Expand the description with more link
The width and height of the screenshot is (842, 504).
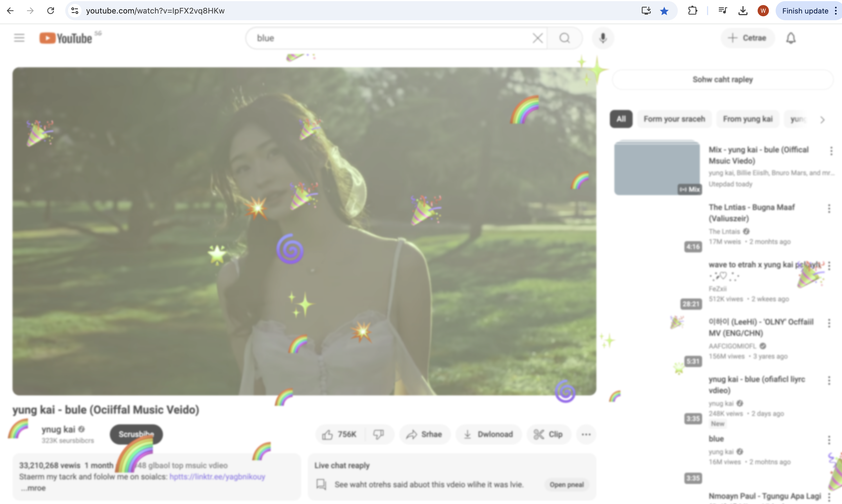(33, 488)
